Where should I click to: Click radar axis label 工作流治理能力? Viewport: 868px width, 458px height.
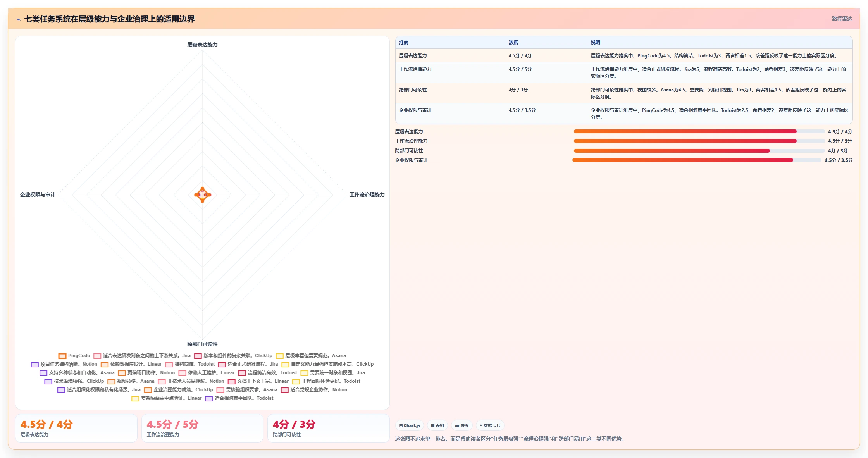(x=367, y=195)
